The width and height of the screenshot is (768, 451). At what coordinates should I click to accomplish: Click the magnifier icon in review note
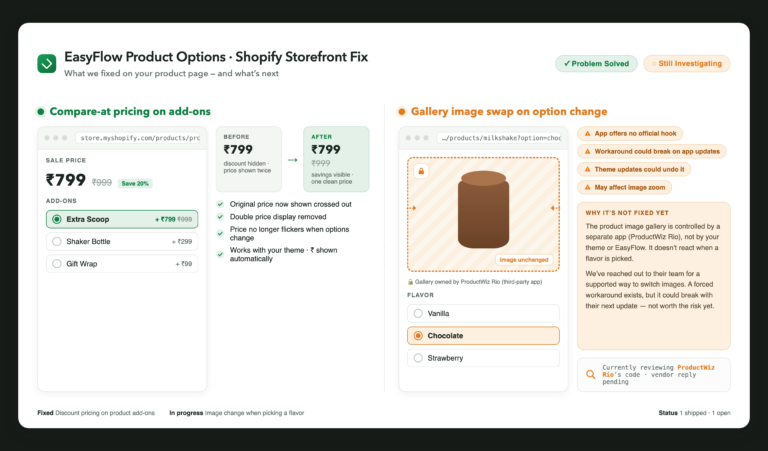(591, 375)
